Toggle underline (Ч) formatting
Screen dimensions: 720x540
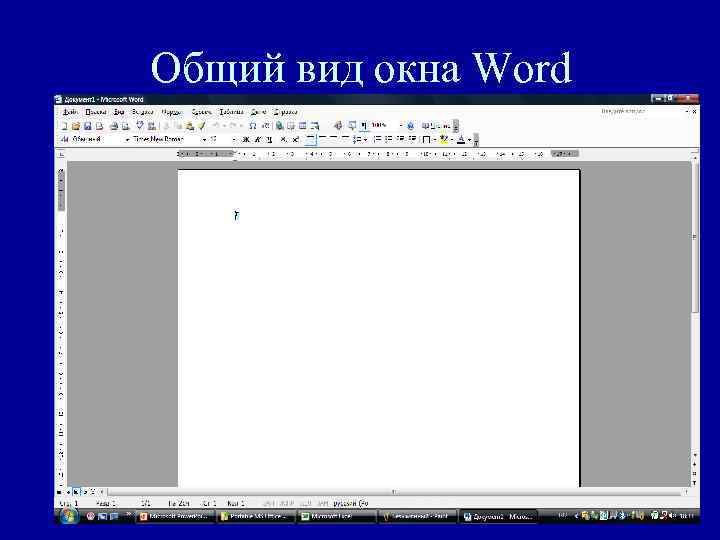point(269,139)
